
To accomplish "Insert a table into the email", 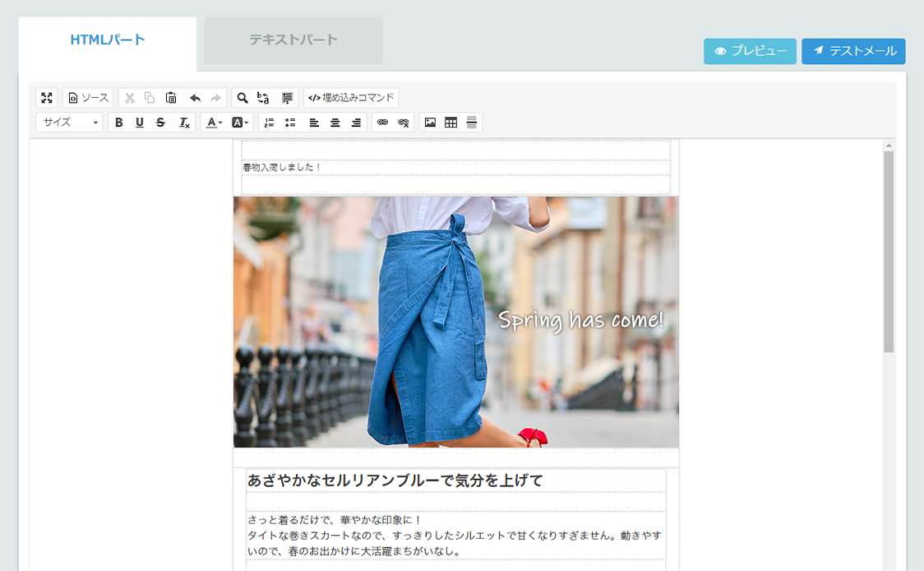I will click(450, 123).
